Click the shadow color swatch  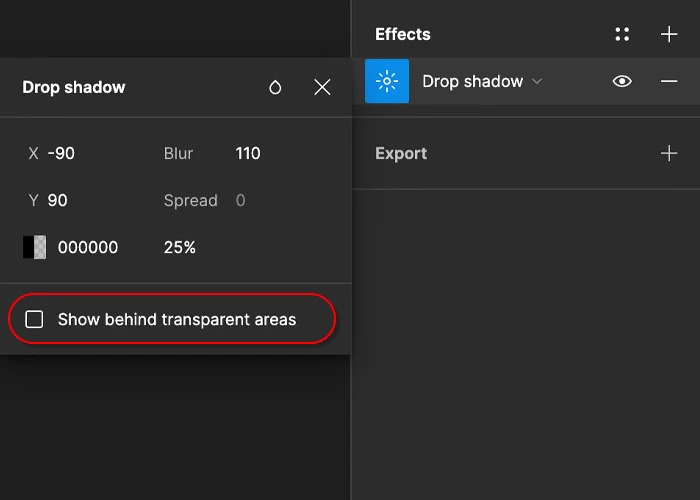(34, 247)
